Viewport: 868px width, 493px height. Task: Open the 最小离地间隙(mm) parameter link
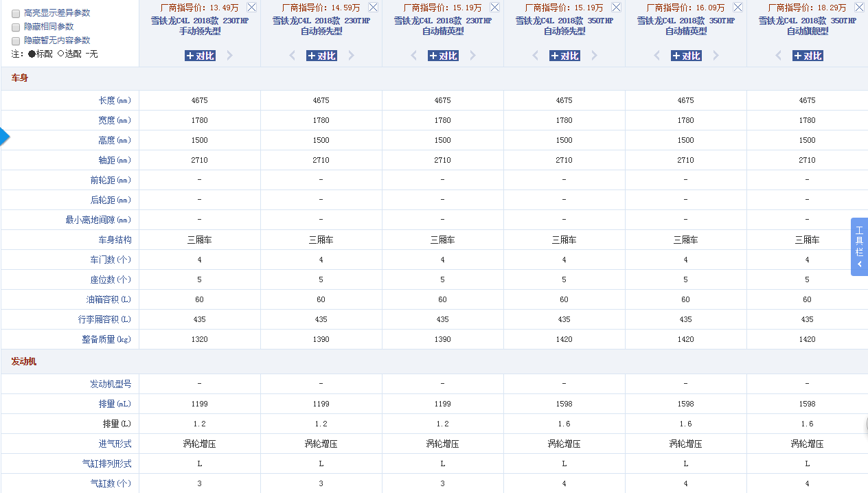(x=98, y=220)
